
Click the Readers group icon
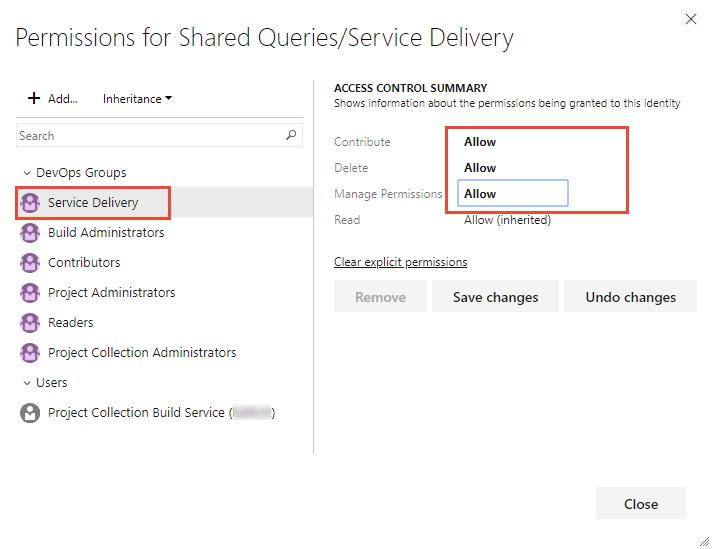click(x=30, y=323)
